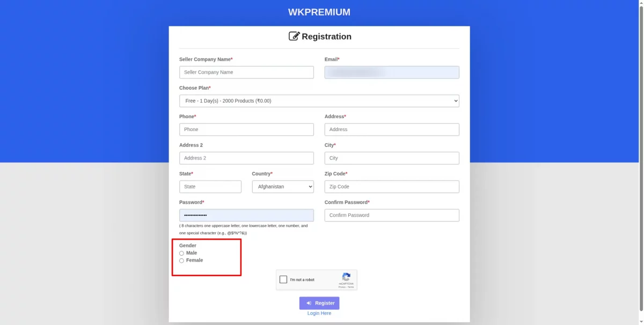644x325 pixels.
Task: Click the Address input field
Action: [x=392, y=129]
